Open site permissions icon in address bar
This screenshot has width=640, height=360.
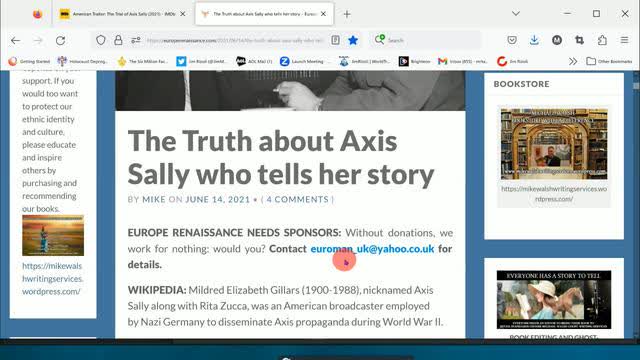click(x=136, y=40)
